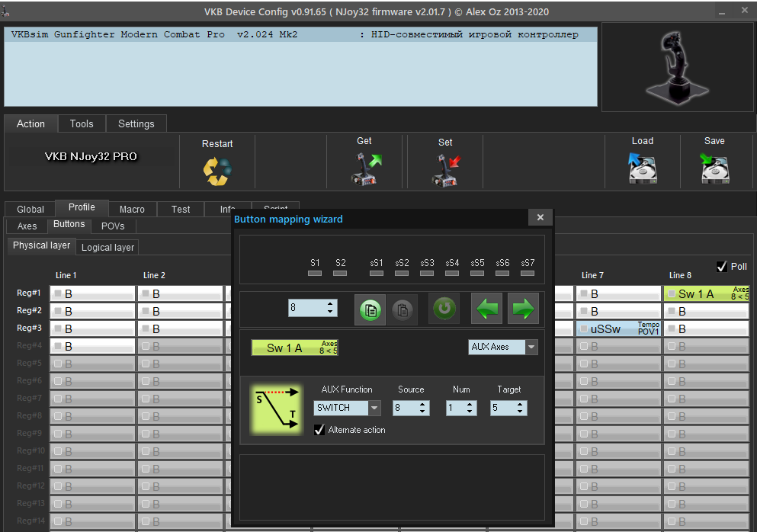Toggle the Poll checkbox
757x532 pixels.
[722, 267]
